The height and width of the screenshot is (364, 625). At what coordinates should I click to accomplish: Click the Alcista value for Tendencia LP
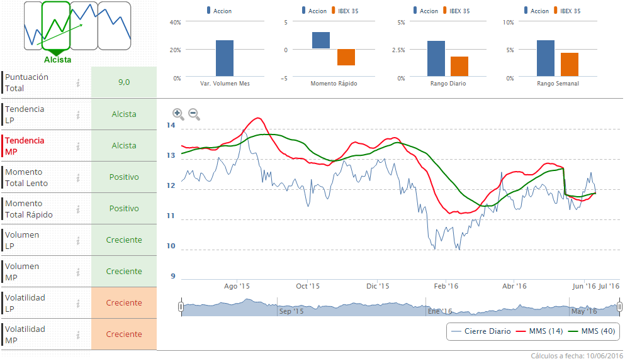point(124,114)
